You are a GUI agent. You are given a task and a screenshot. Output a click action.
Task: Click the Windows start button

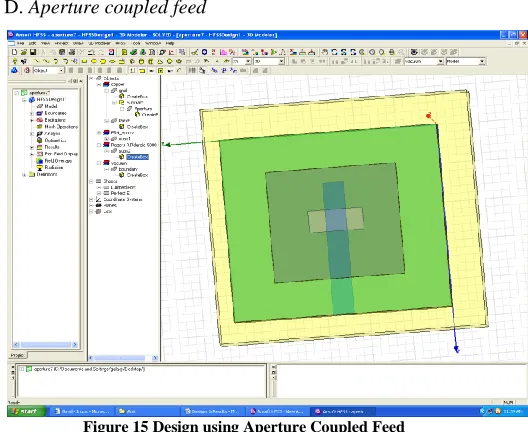click(26, 411)
